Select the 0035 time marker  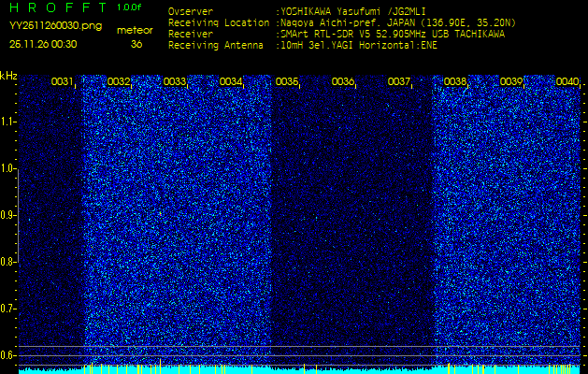point(287,81)
